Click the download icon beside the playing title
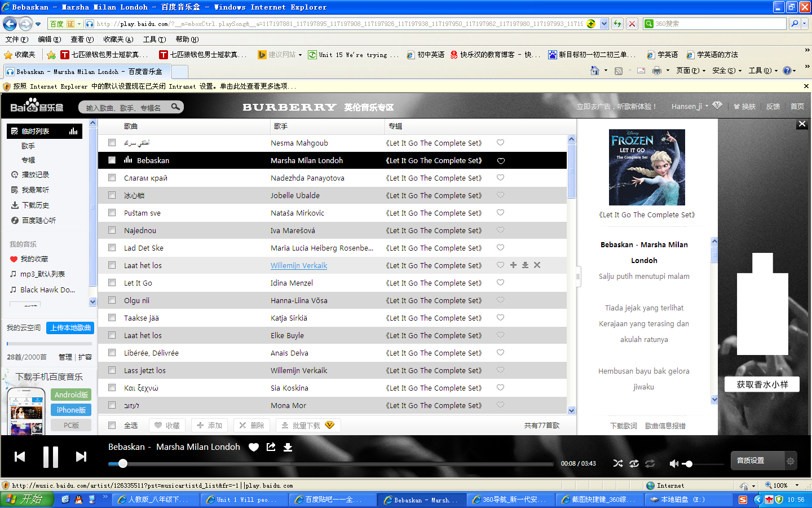The width and height of the screenshot is (812, 508). tap(288, 447)
